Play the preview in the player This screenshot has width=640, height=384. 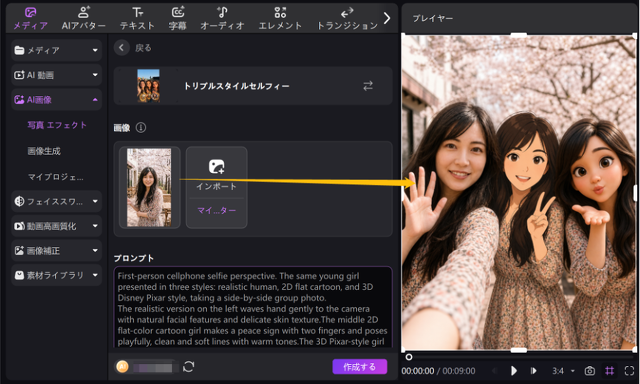(514, 371)
